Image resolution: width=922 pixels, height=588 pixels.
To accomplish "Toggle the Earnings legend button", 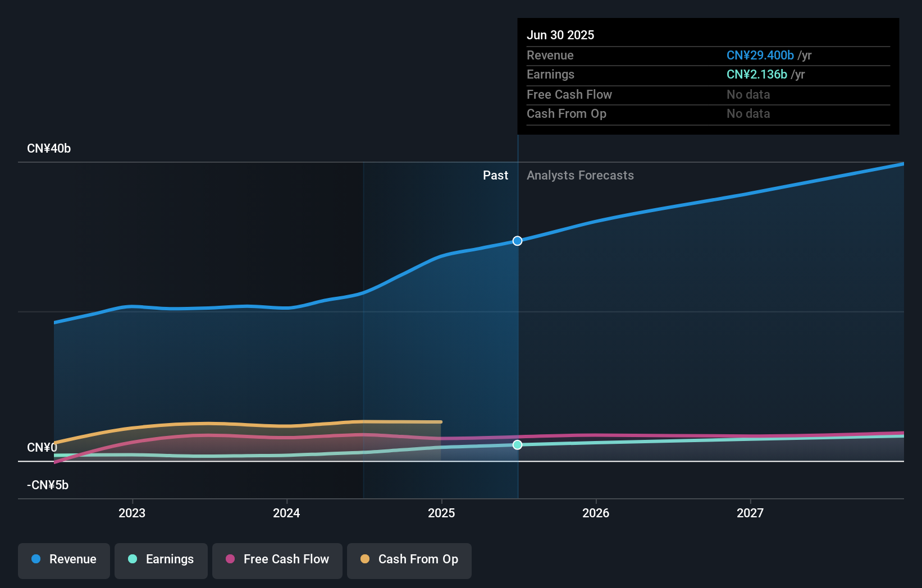I will coord(161,561).
